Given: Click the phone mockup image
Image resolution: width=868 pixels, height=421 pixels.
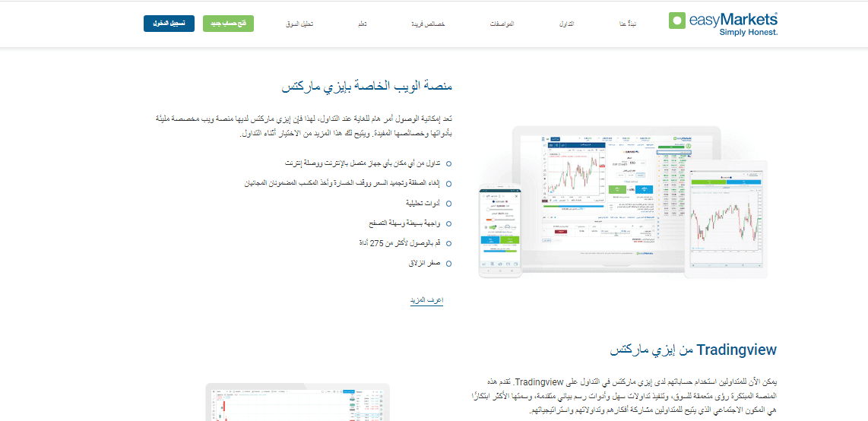Looking at the screenshot, I should click(x=500, y=231).
